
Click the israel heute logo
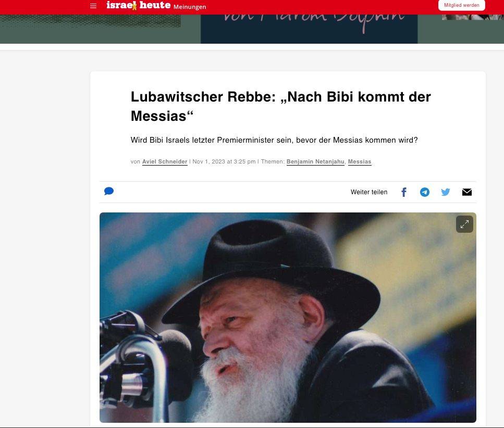coord(138,5)
